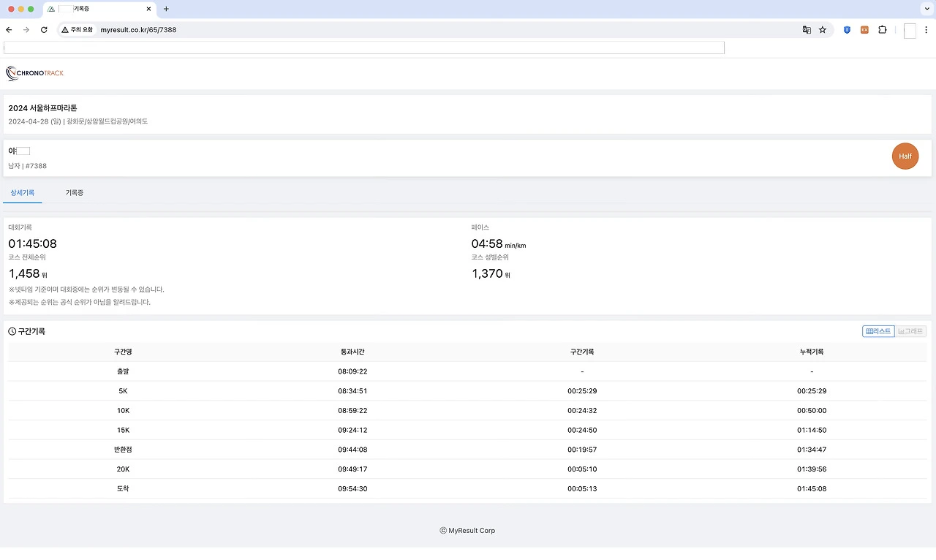This screenshot has width=936, height=560.
Task: Click the 01:14:50 cumulative time
Action: (812, 430)
